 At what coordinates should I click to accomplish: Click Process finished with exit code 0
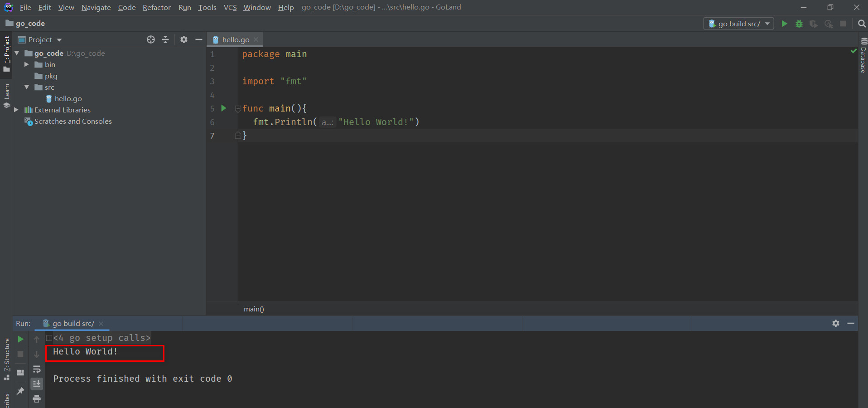pos(143,379)
